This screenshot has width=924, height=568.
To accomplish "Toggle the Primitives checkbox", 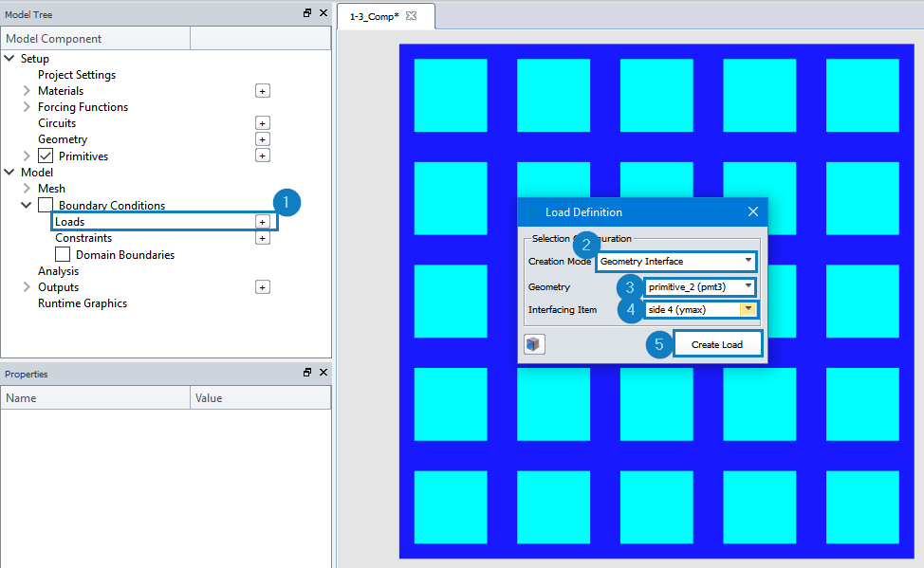I will (46, 156).
